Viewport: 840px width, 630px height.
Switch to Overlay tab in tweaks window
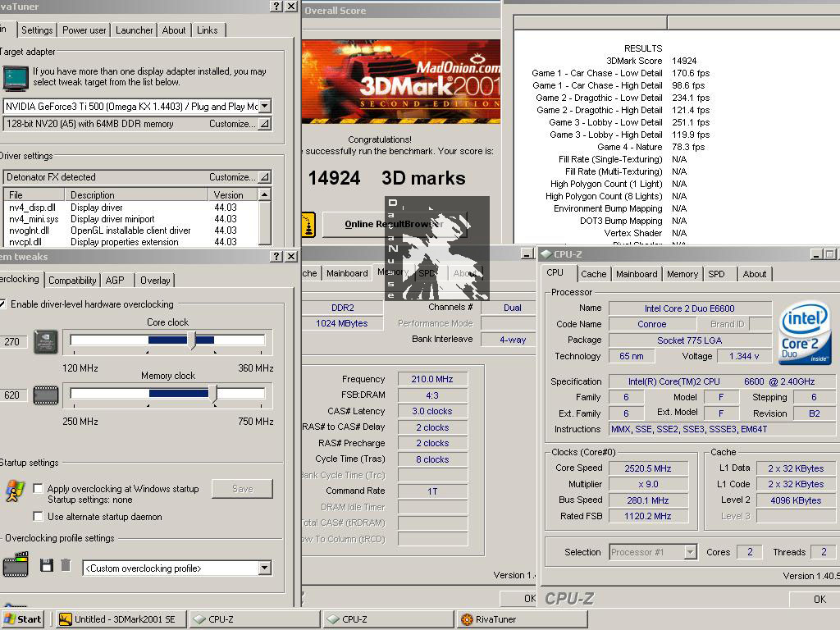point(155,281)
